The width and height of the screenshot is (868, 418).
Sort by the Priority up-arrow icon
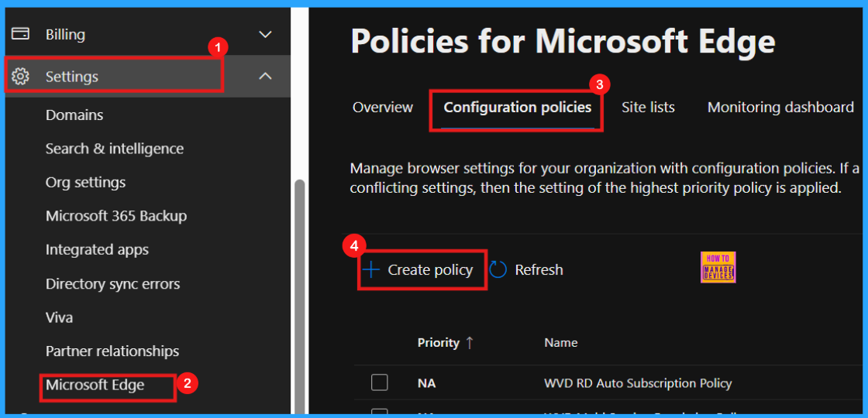[470, 343]
